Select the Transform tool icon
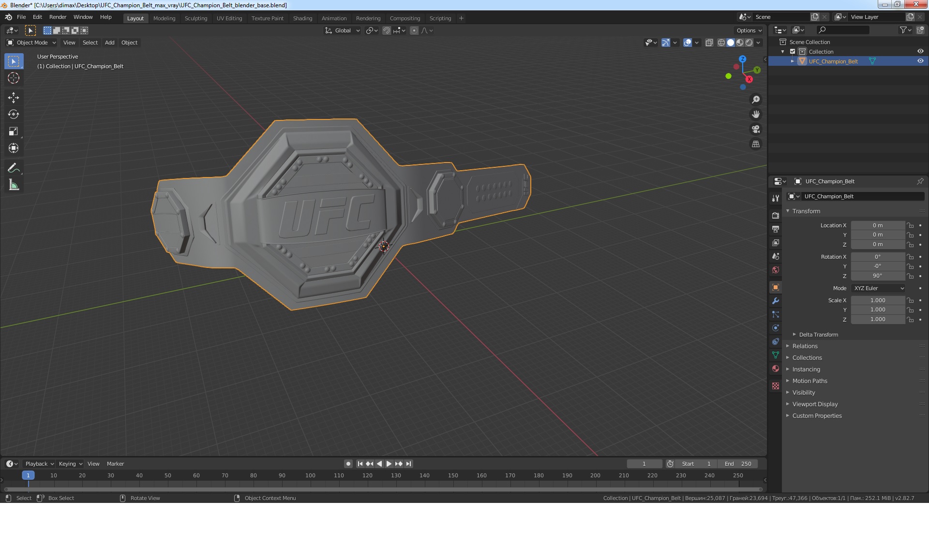The height and width of the screenshot is (560, 929). (x=13, y=147)
